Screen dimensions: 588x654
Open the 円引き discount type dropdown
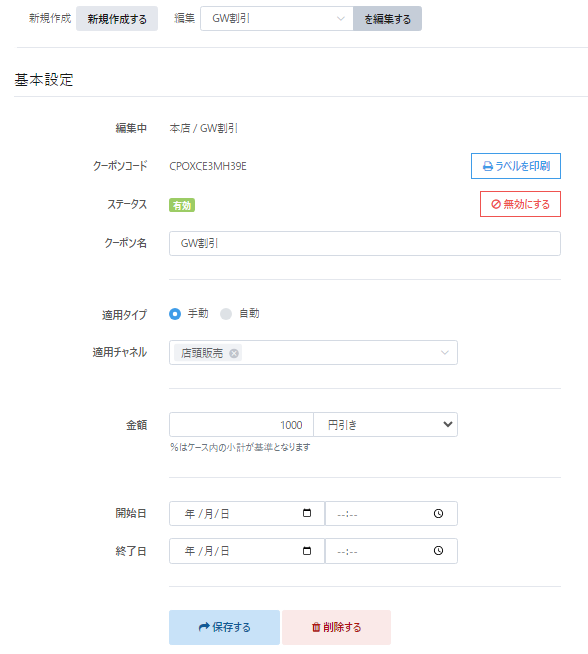[385, 425]
